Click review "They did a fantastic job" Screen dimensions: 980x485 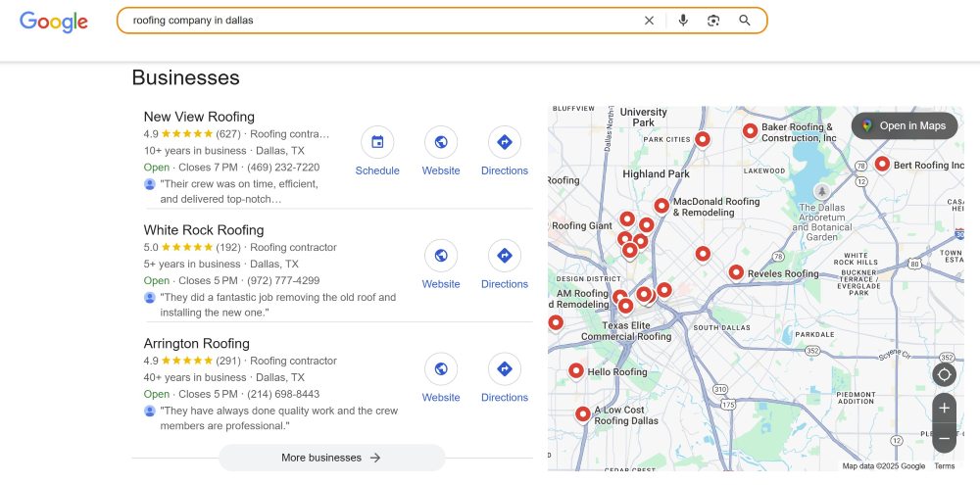(x=278, y=305)
